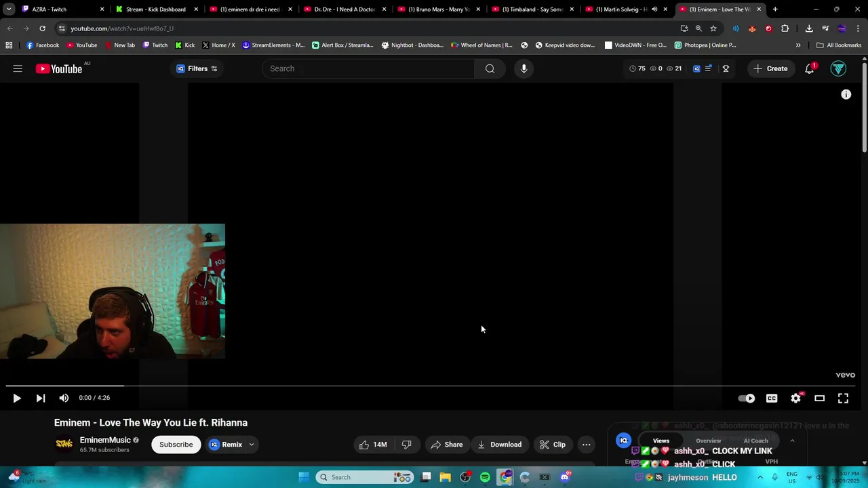
Task: Download the video
Action: [x=499, y=445]
